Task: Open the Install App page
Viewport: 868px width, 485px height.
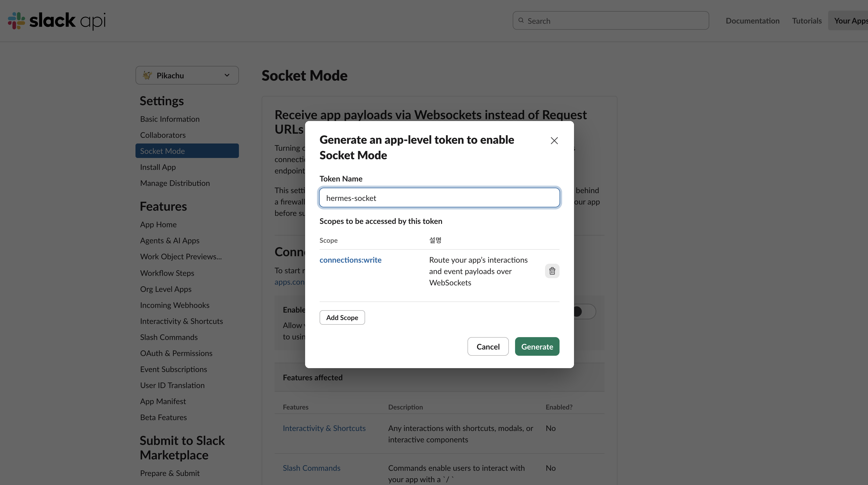Action: [158, 167]
